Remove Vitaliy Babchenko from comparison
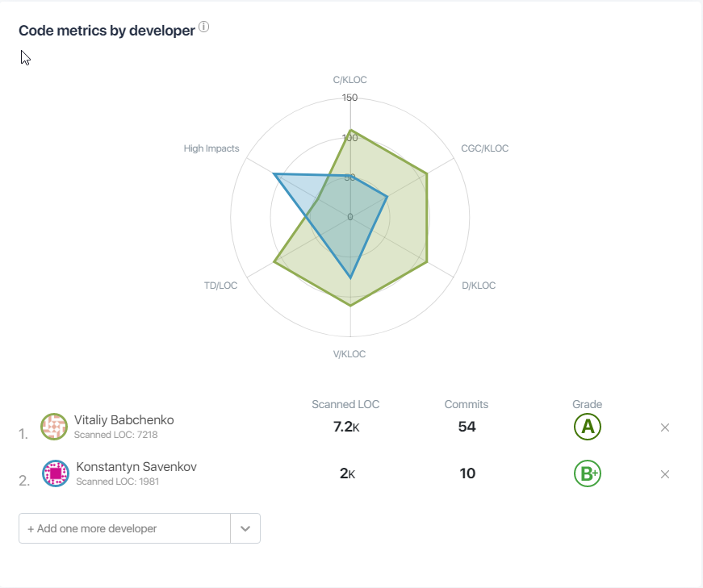This screenshot has width=703, height=588. click(x=665, y=427)
